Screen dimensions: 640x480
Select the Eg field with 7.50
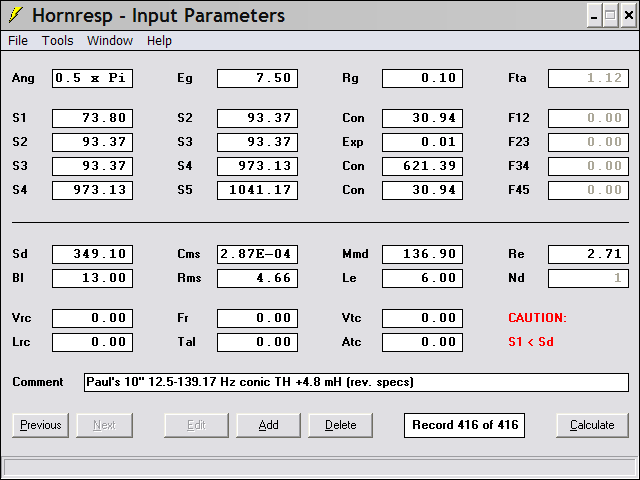click(x=258, y=78)
